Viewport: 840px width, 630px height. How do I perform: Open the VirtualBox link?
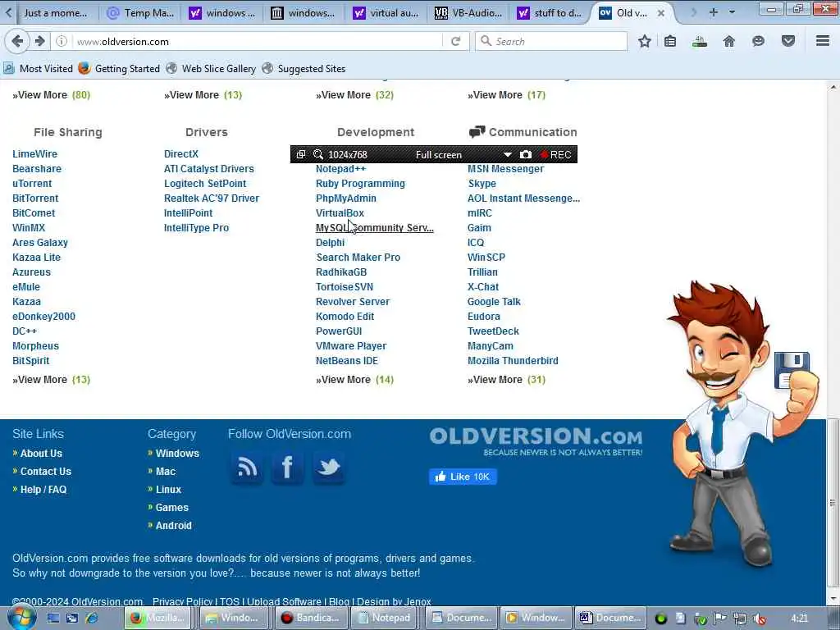pyautogui.click(x=340, y=212)
